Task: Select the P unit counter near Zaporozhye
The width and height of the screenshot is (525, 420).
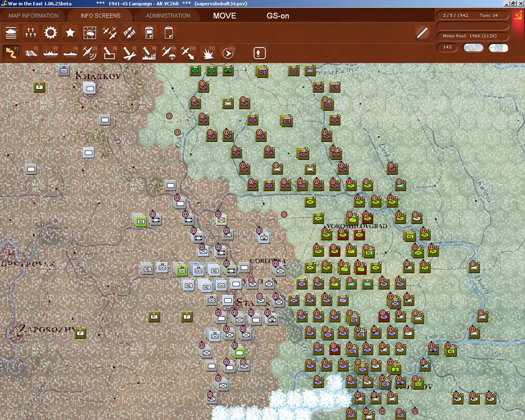Action: coord(80,333)
